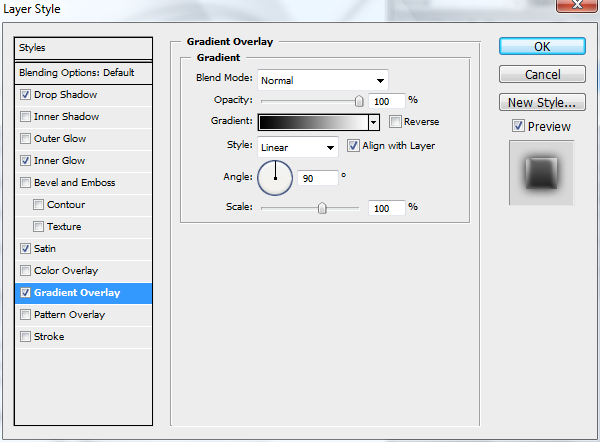Uncheck the Satin checkbox
The height and width of the screenshot is (442, 600).
25,248
